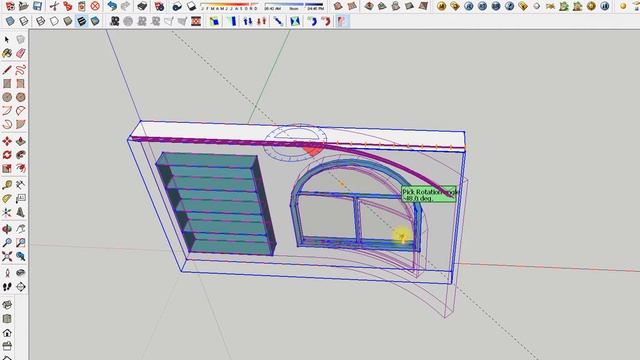Switch to Top view
Image resolution: width=640 pixels, height=360 pixels.
point(7,319)
